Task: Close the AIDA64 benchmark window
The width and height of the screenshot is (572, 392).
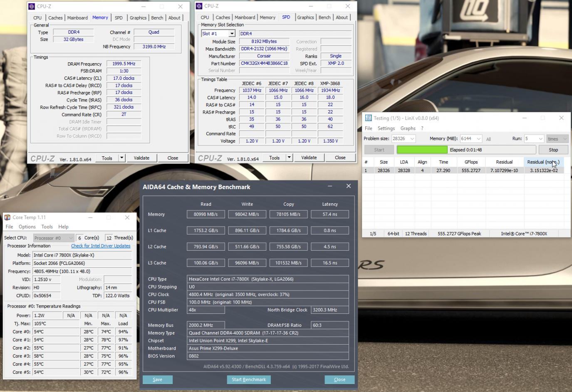Action: point(348,186)
